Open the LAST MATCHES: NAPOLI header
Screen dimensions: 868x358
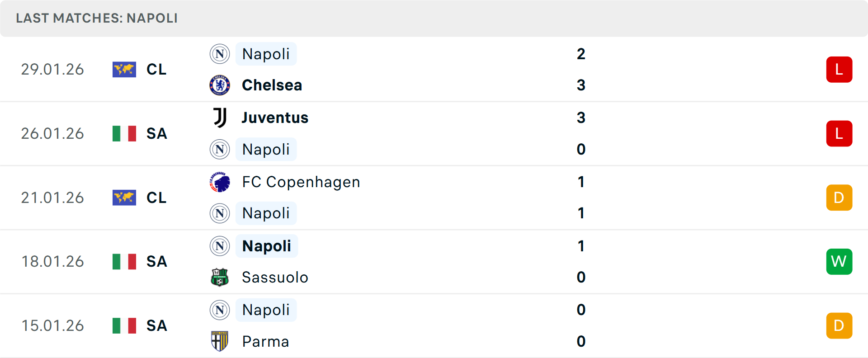point(97,18)
